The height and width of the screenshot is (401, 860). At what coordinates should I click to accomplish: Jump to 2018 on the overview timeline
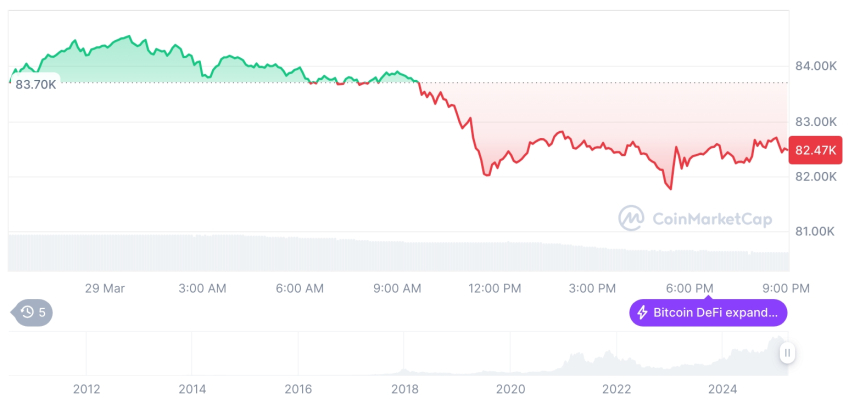click(x=404, y=389)
